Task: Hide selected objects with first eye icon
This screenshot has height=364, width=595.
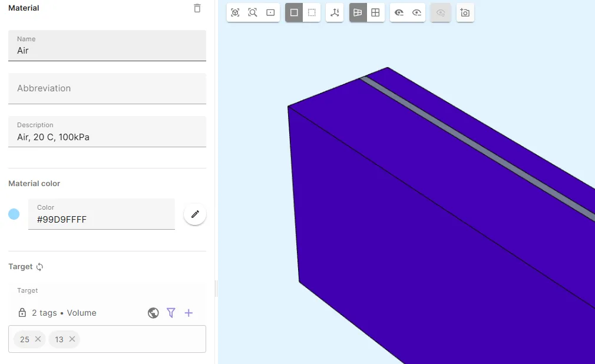Action: pyautogui.click(x=399, y=12)
